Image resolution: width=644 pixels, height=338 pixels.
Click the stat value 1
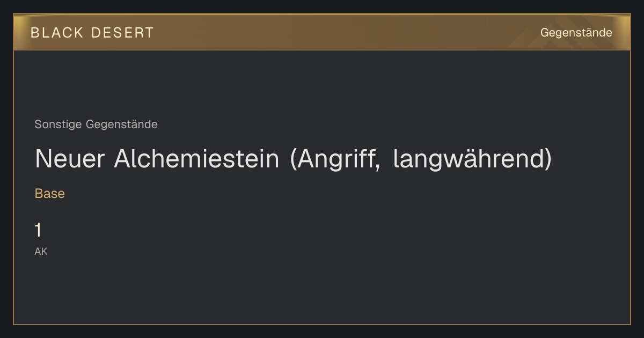click(x=38, y=230)
